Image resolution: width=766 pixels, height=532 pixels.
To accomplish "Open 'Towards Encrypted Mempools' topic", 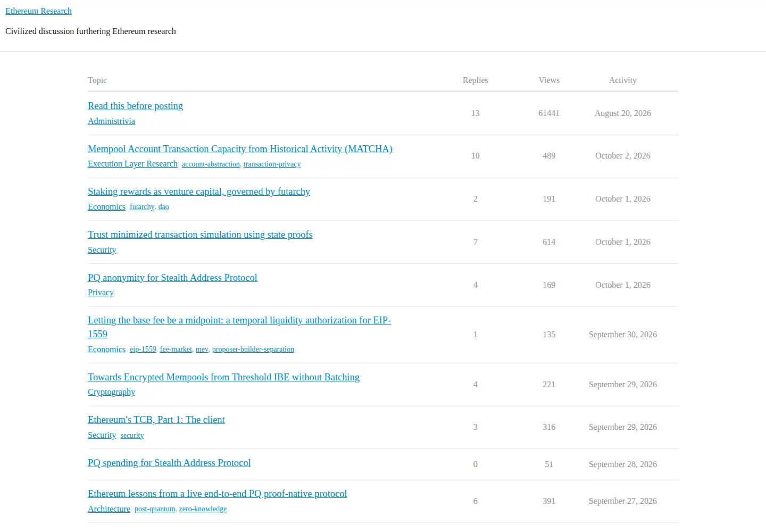I will (223, 377).
